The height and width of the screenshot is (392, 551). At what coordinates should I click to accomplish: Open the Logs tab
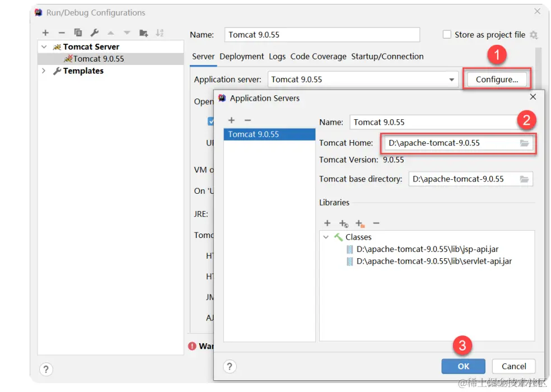(277, 57)
